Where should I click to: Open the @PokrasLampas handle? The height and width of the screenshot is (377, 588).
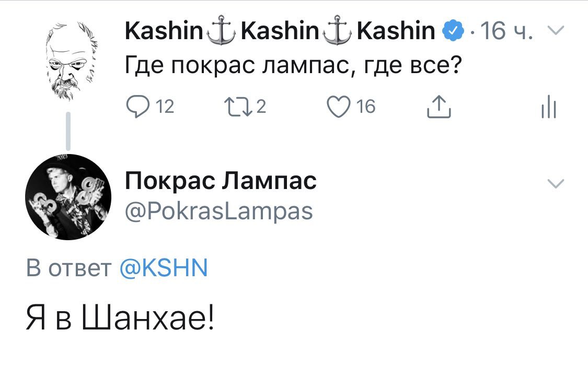tap(218, 211)
